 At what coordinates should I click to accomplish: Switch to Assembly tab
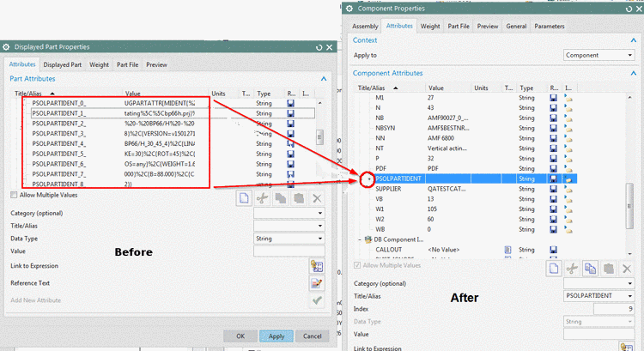[x=365, y=27]
